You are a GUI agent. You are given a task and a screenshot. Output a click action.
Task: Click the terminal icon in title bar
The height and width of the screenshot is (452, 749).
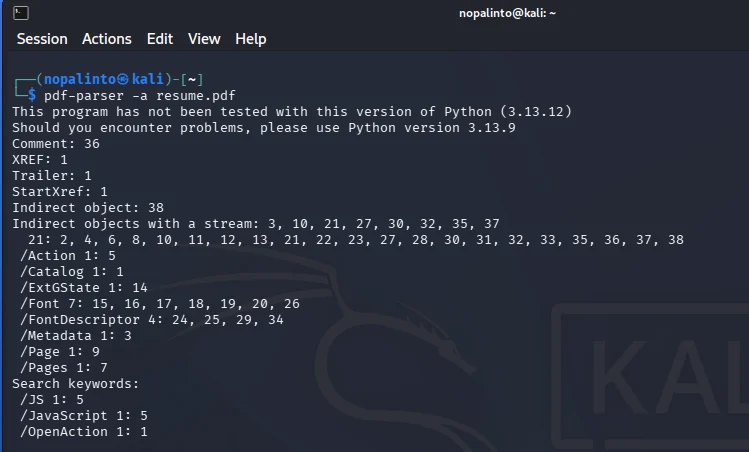tap(21, 13)
